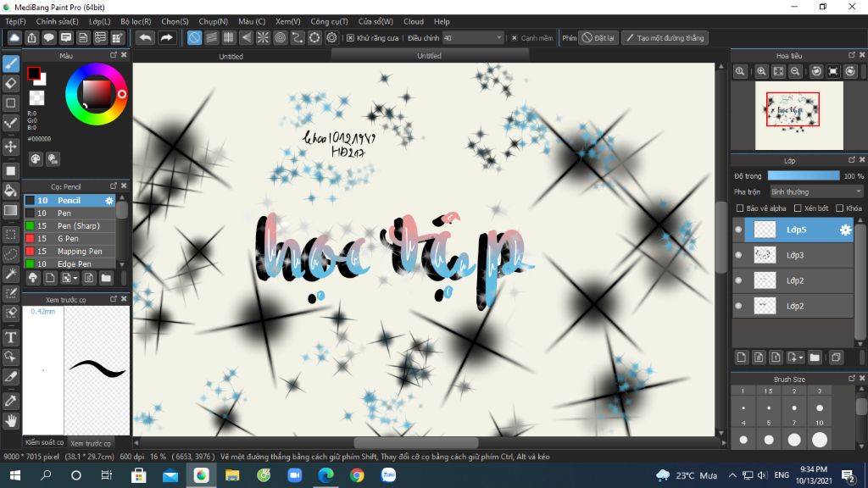Click the transparent color swatch

point(36,98)
